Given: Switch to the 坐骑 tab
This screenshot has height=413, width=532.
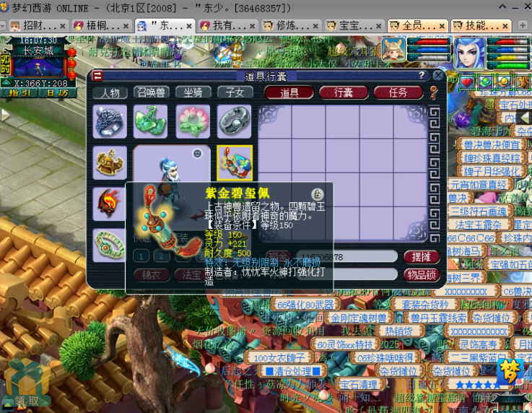Looking at the screenshot, I should (x=193, y=92).
